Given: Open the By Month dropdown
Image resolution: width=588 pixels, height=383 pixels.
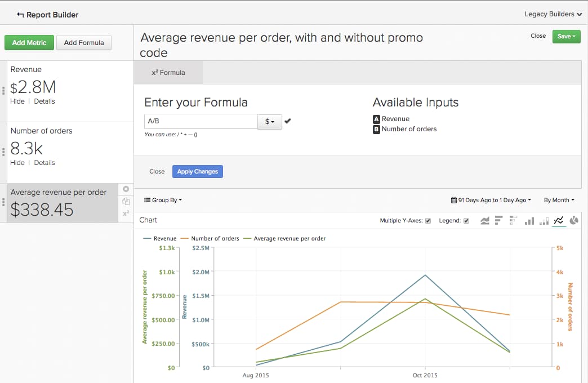Looking at the screenshot, I should [559, 200].
